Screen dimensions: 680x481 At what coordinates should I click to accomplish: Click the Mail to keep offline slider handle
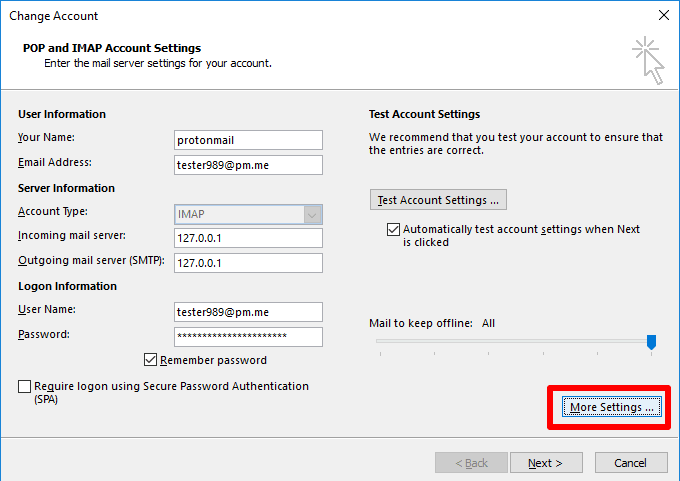[x=651, y=342]
